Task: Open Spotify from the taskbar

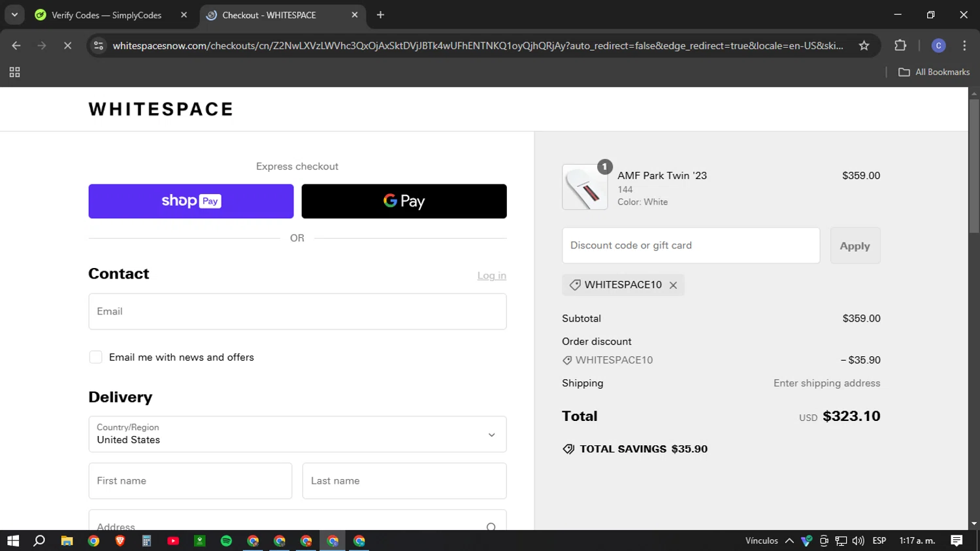Action: (x=226, y=541)
